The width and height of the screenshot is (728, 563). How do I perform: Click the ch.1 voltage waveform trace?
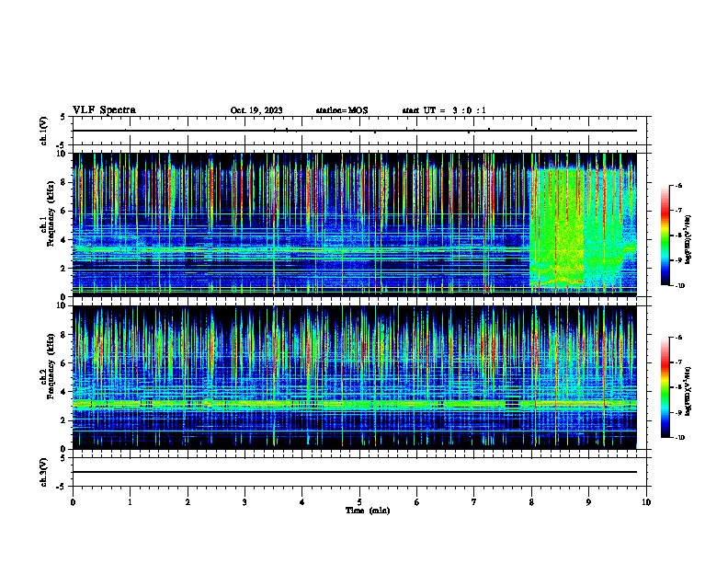click(354, 131)
